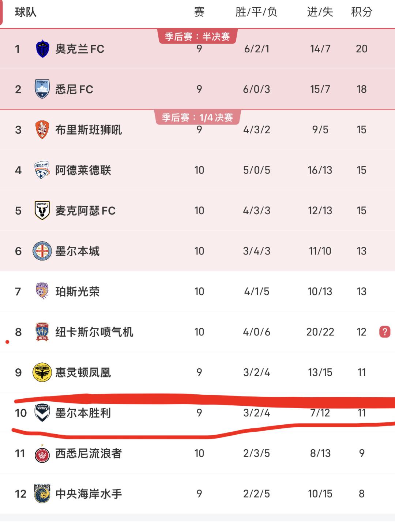The image size is (395, 532).
Task: Click the Brisbane Roar orange crest
Action: tap(42, 130)
